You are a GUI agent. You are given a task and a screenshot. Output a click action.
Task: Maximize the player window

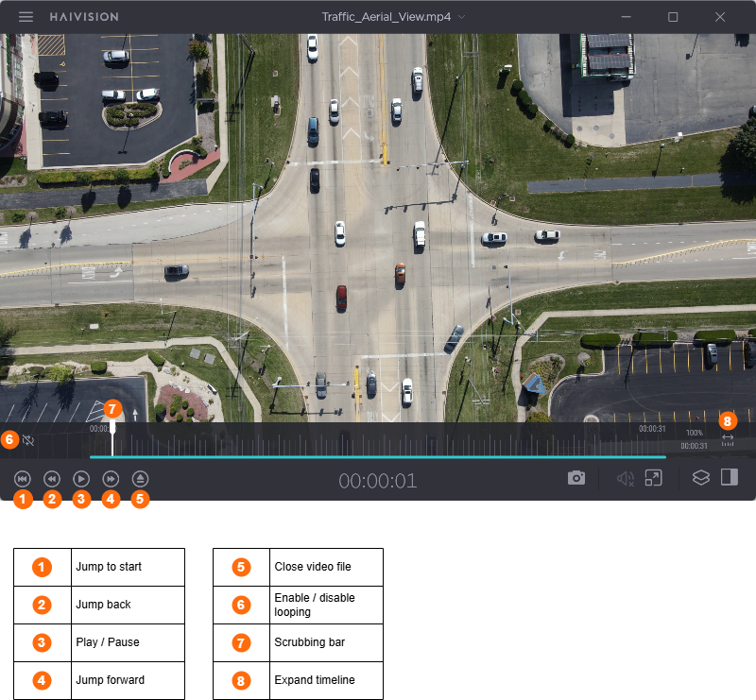click(673, 17)
